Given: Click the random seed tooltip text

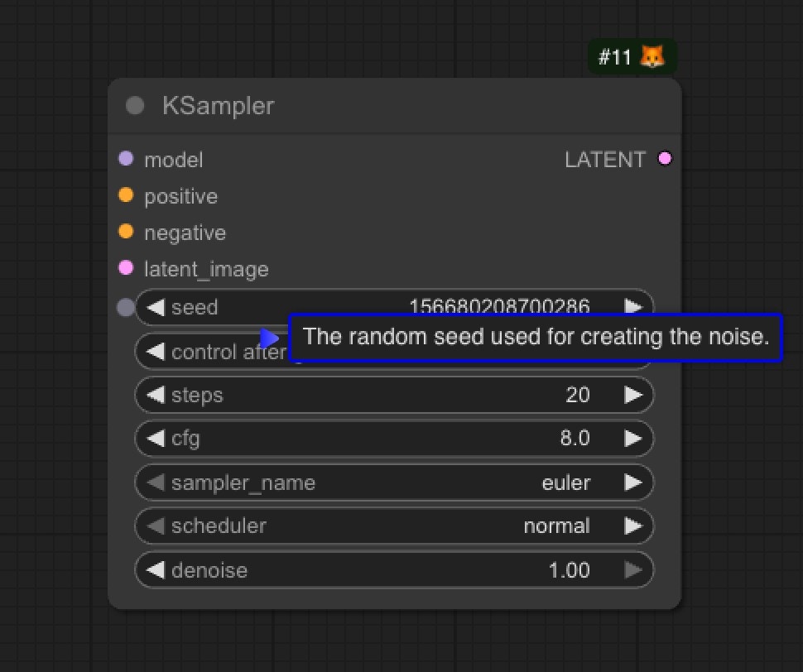Looking at the screenshot, I should [x=536, y=338].
